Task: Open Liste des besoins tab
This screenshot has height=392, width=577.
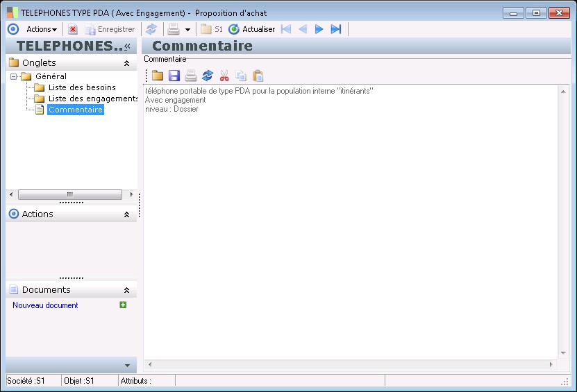Action: click(82, 87)
